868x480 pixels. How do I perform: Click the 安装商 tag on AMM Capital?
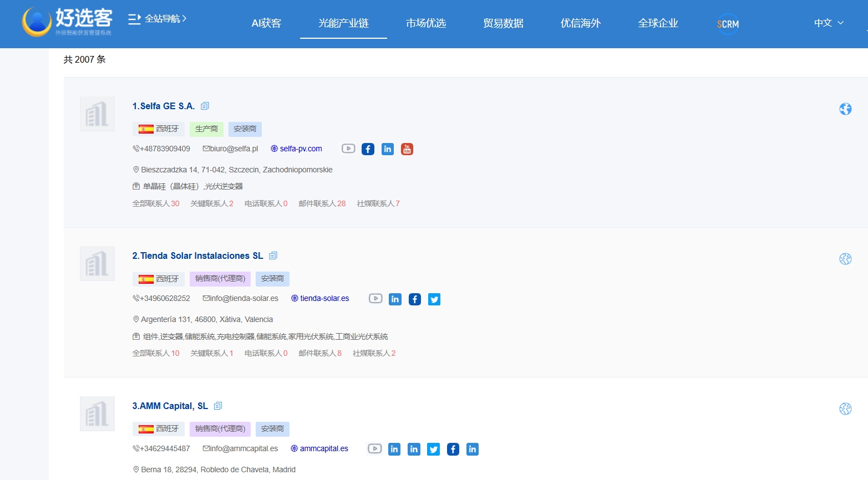coord(272,429)
